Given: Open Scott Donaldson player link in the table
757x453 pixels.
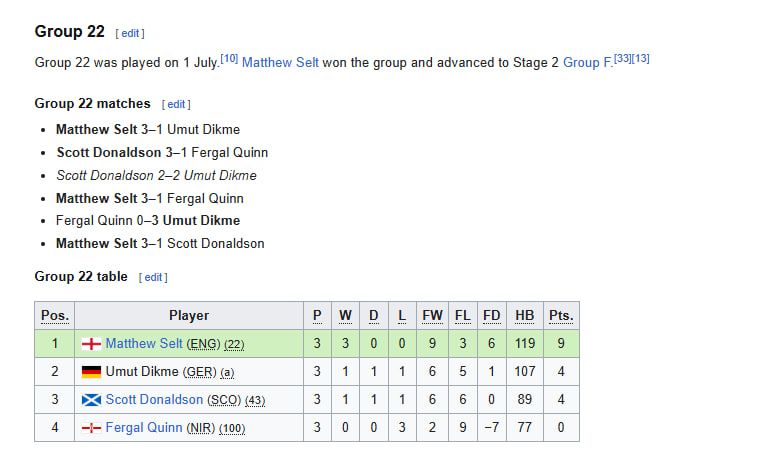Looking at the screenshot, I should pos(154,399).
